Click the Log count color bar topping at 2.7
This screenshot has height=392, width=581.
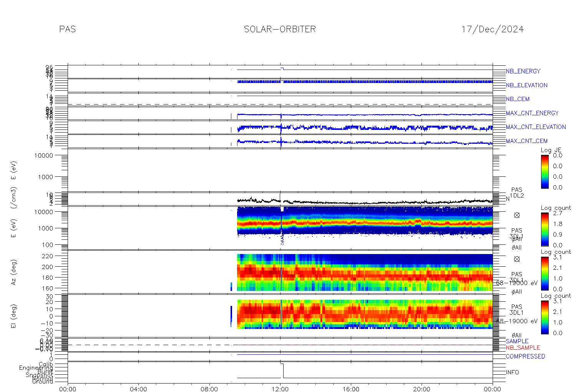point(544,229)
